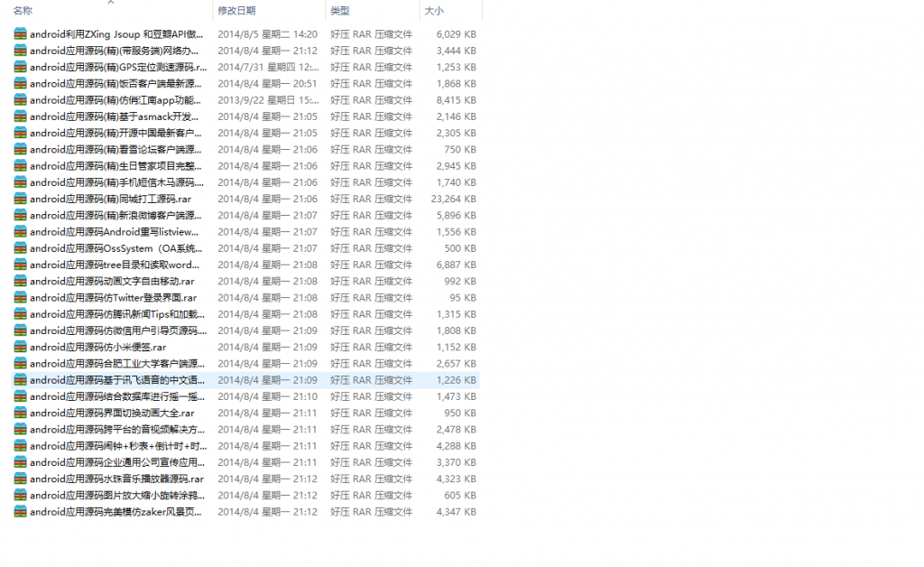Screen dimensions: 924x567
Task: Click the icon for 动画文字自由移动.rar
Action: [20, 281]
